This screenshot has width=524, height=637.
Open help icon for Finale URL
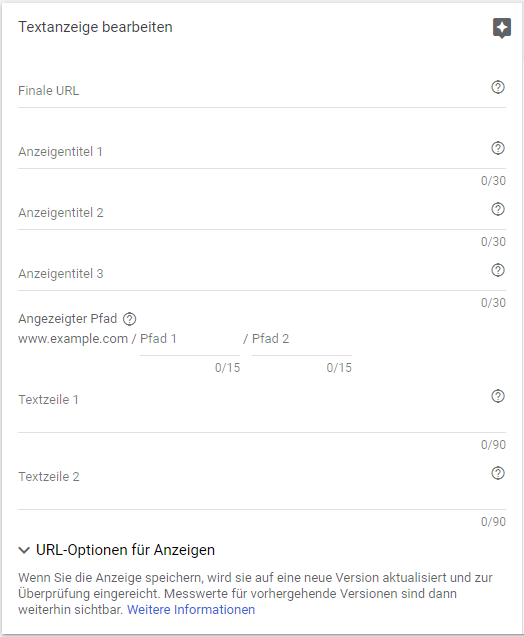[498, 87]
